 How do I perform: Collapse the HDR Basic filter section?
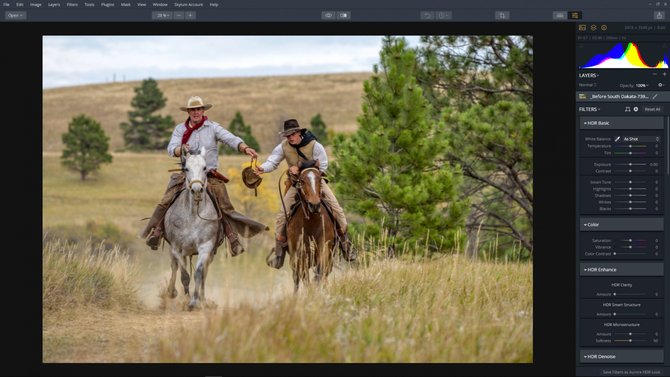(x=622, y=123)
